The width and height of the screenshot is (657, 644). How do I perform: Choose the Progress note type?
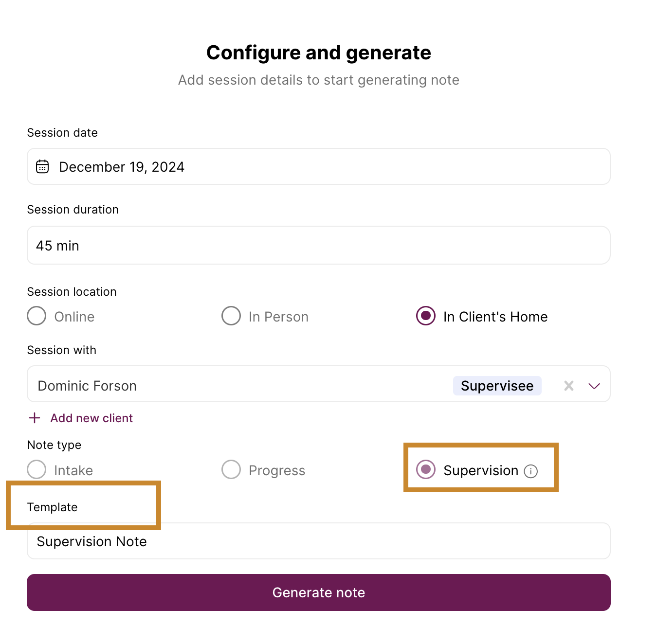[x=231, y=469]
